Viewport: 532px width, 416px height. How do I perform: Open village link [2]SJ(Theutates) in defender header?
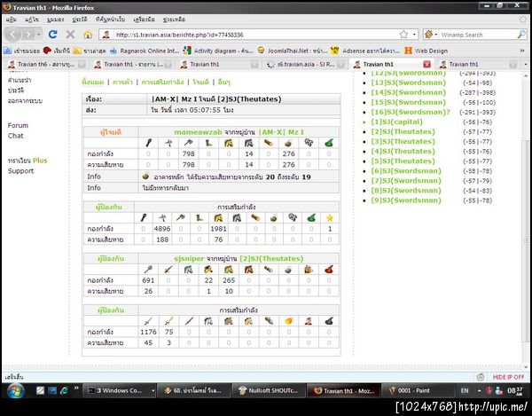pos(271,258)
